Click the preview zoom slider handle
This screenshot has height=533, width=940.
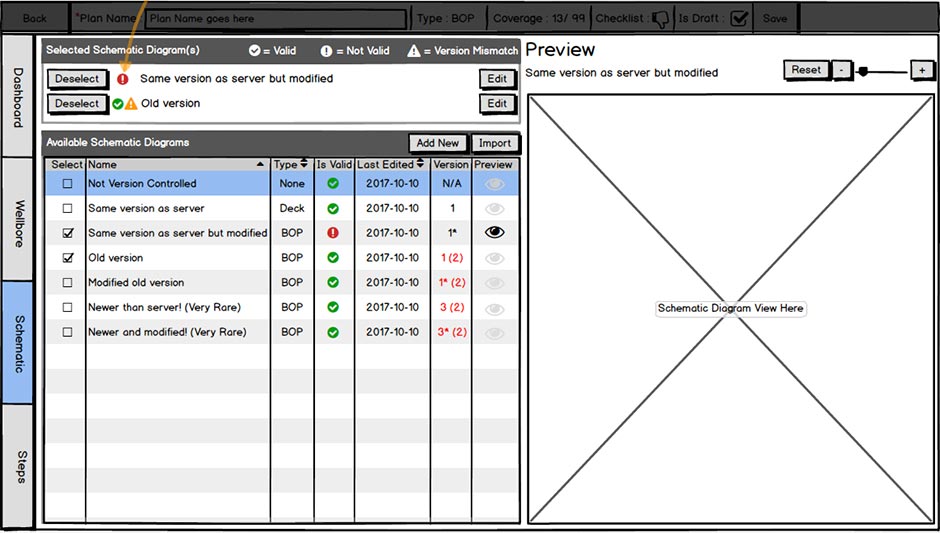(x=863, y=71)
